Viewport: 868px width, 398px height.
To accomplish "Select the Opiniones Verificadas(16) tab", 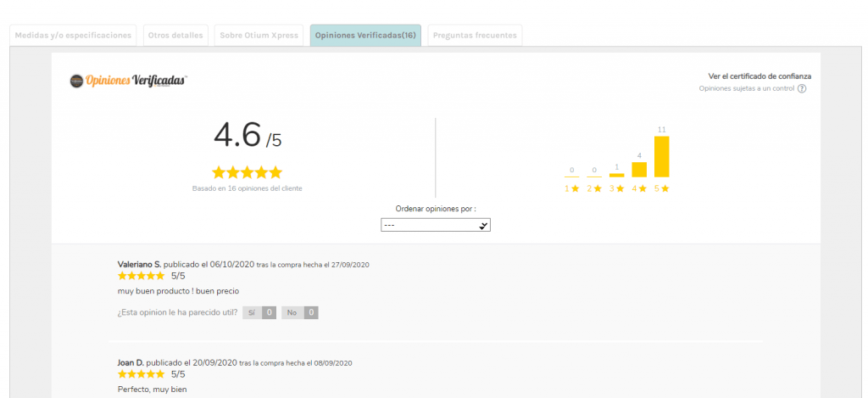I will [x=365, y=35].
